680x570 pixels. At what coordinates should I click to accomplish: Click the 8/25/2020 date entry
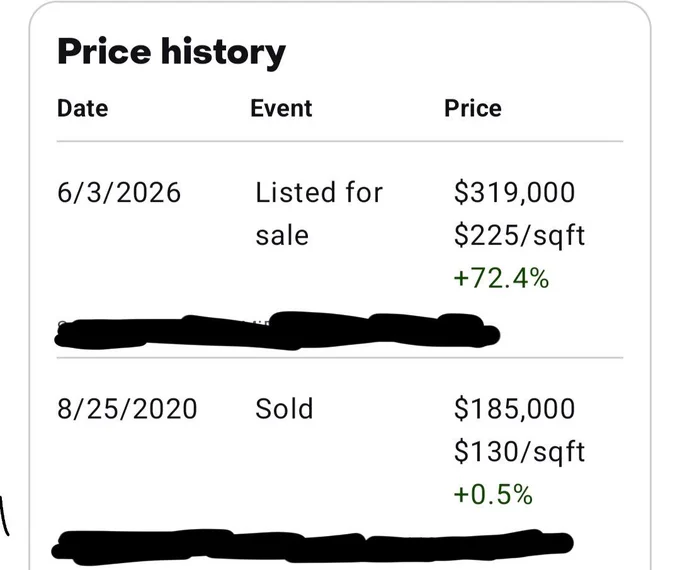pos(127,409)
